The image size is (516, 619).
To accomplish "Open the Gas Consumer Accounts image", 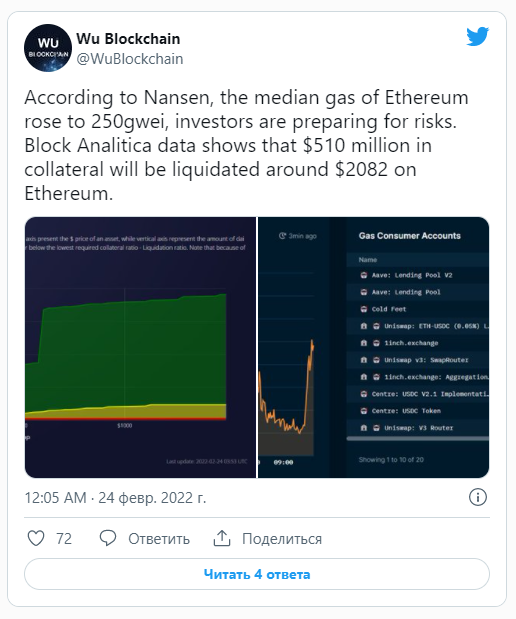I will pos(373,347).
